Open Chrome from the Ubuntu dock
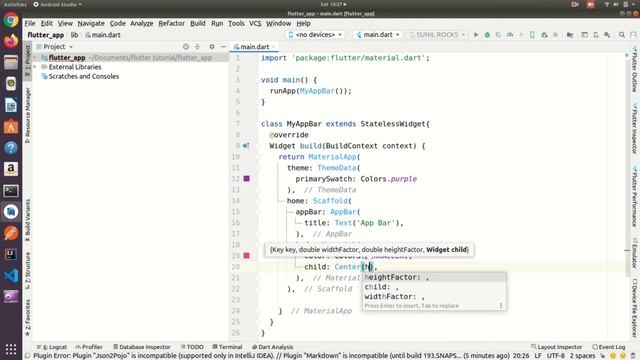This screenshot has width=640, height=360. coord(11,20)
